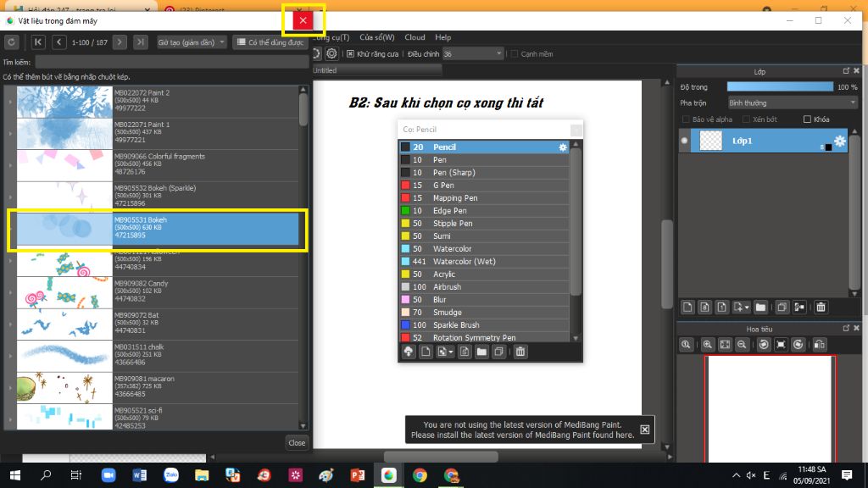Undock the Lớp panel
The width and height of the screenshot is (868, 488).
pyautogui.click(x=846, y=71)
